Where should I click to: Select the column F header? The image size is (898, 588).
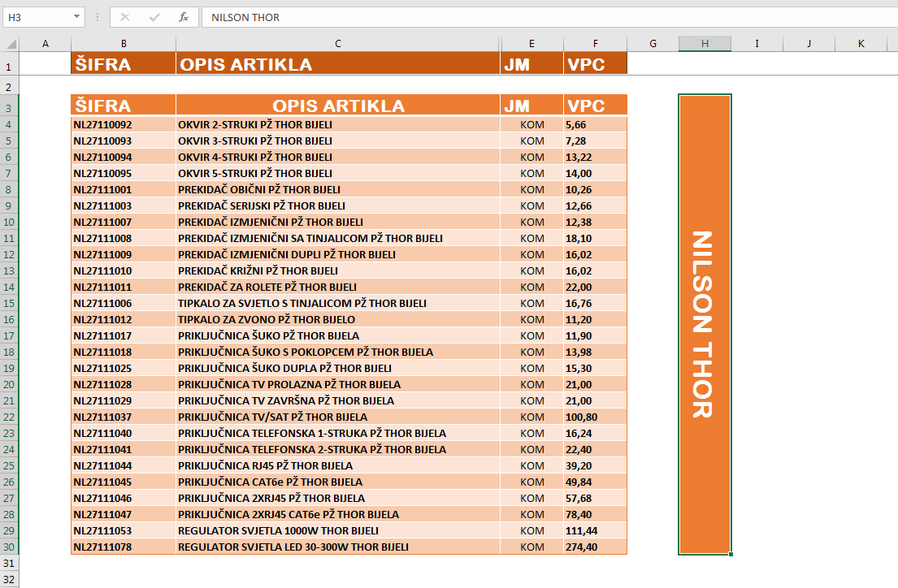tap(595, 44)
